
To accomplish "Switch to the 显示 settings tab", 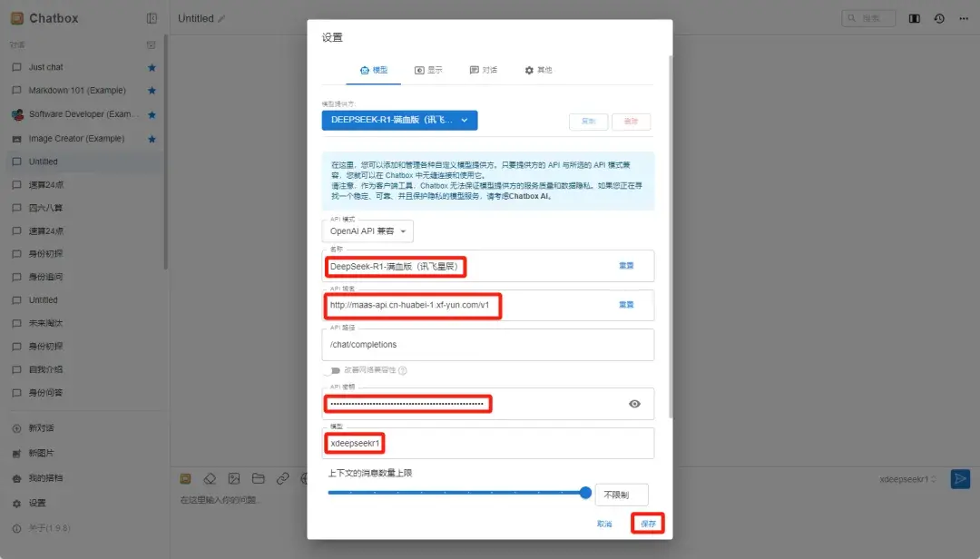I will (x=428, y=70).
